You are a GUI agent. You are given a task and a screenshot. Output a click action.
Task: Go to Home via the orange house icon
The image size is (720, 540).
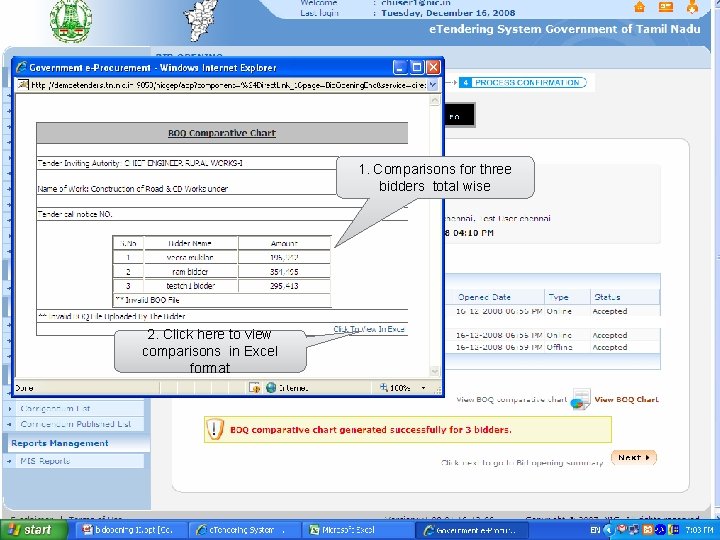click(640, 7)
